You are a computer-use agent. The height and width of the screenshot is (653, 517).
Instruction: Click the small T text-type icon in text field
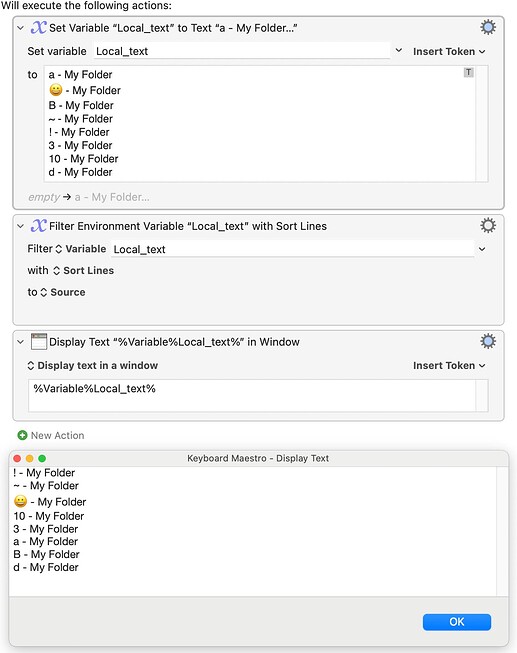point(469,72)
